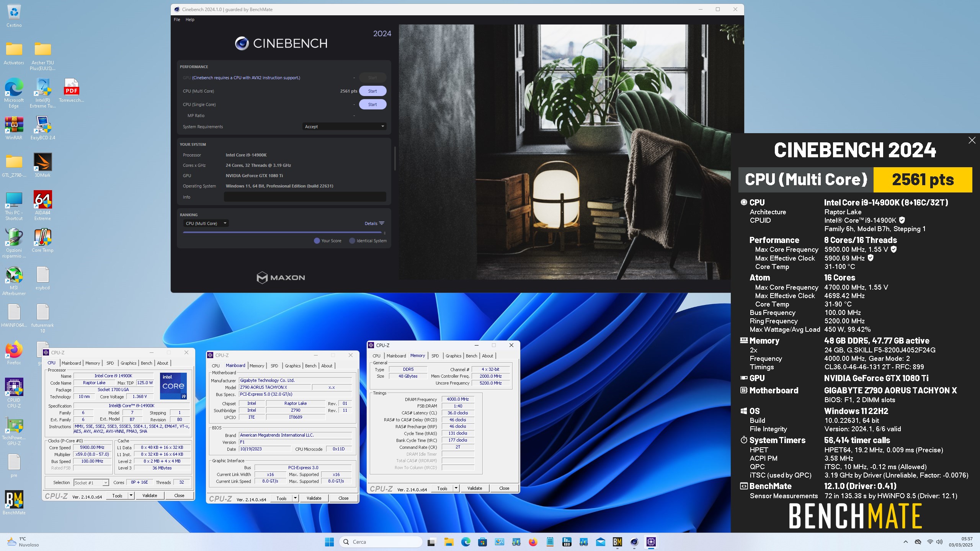Open the This PC shortcut icon

click(x=14, y=206)
